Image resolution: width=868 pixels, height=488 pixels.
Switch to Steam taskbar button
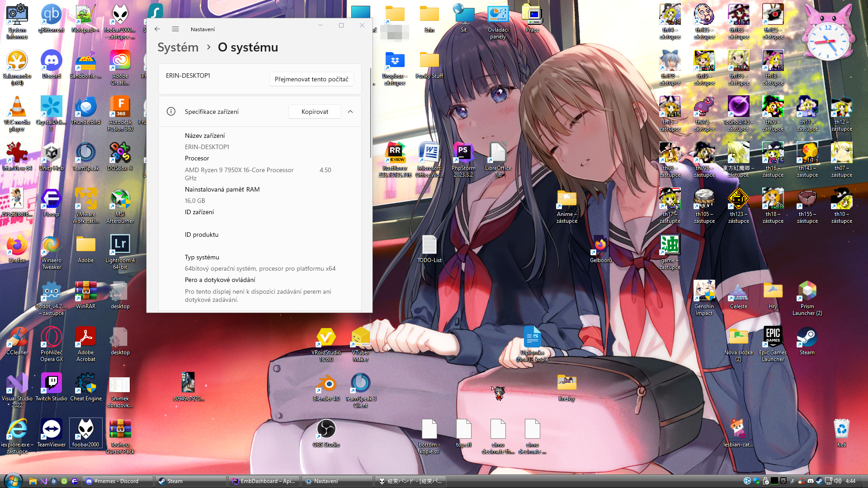[190, 481]
